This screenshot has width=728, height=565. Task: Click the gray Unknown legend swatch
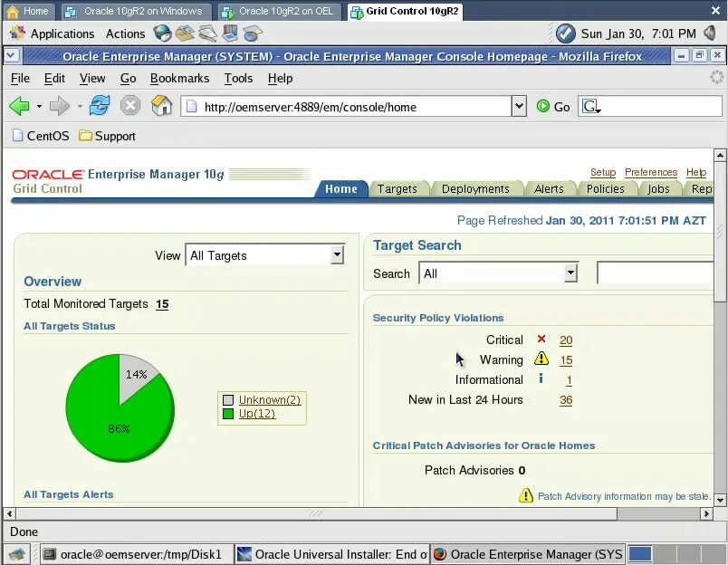pos(228,399)
